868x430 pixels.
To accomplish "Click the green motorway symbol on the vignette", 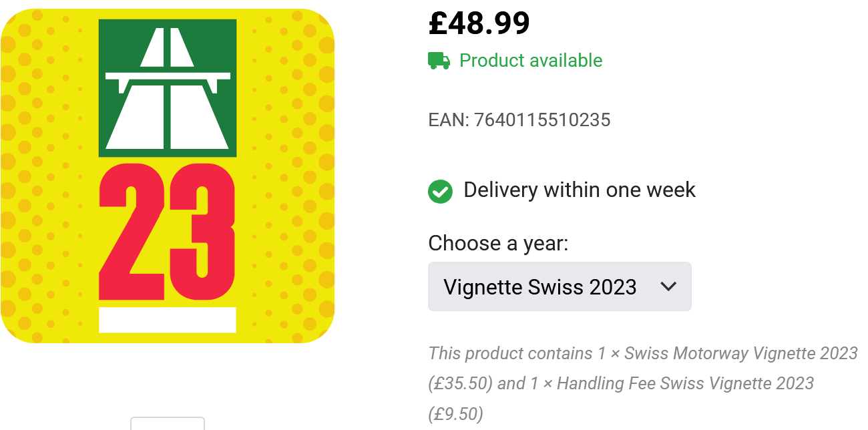I will [168, 87].
